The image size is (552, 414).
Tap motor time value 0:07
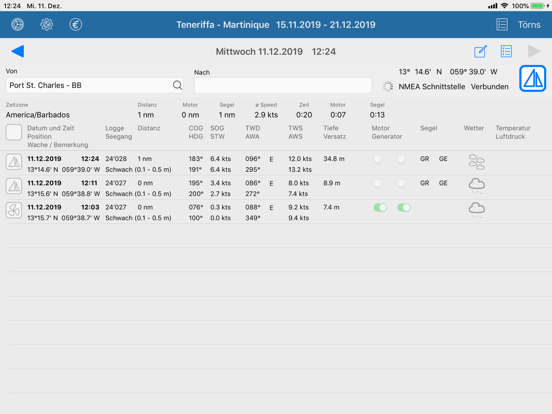[338, 115]
